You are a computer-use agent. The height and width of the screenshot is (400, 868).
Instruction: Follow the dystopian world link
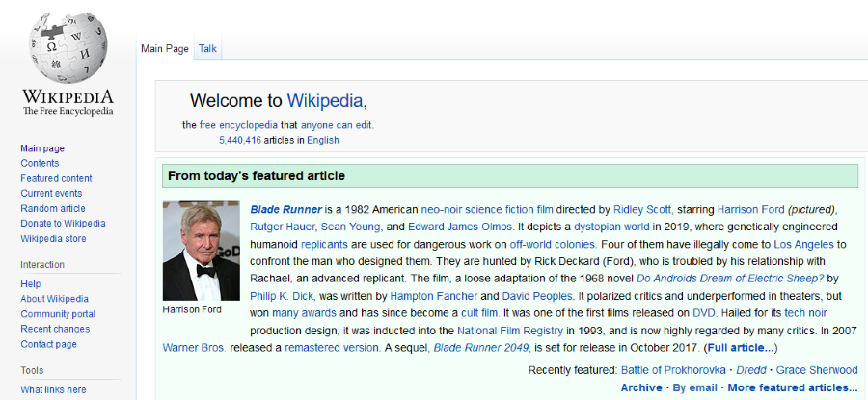click(x=611, y=227)
